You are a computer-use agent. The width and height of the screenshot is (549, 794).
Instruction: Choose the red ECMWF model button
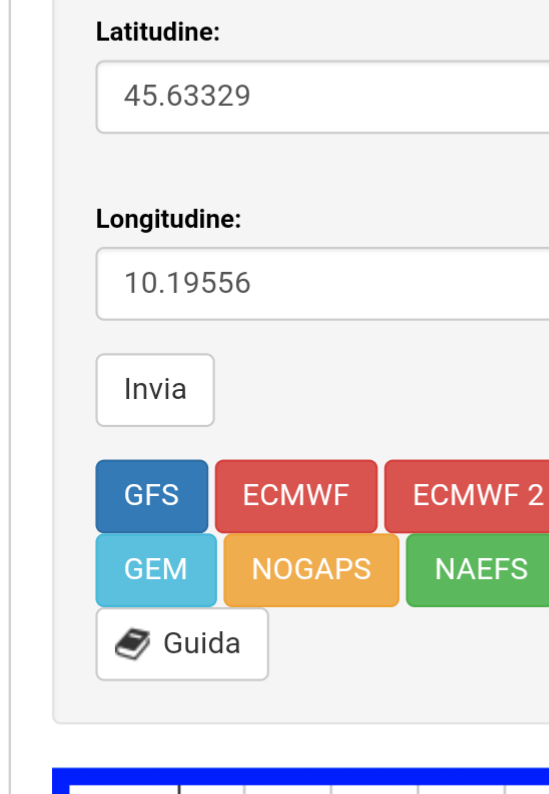coord(296,496)
